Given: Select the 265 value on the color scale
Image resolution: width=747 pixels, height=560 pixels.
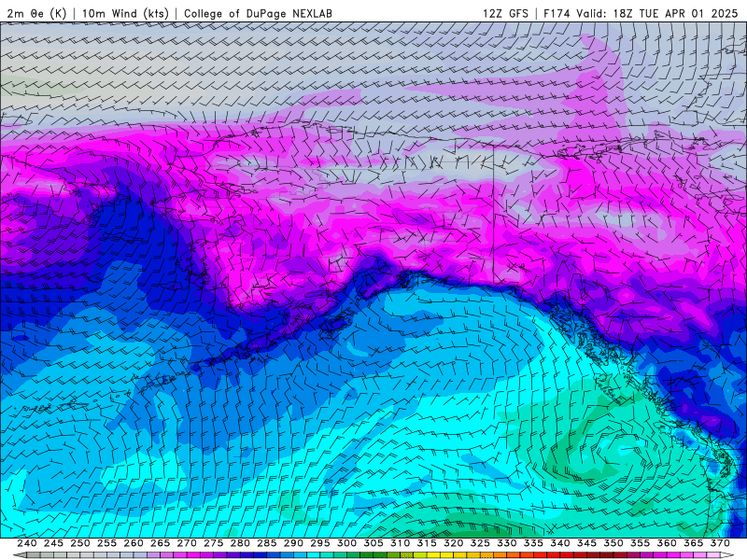Looking at the screenshot, I should coord(160,543).
